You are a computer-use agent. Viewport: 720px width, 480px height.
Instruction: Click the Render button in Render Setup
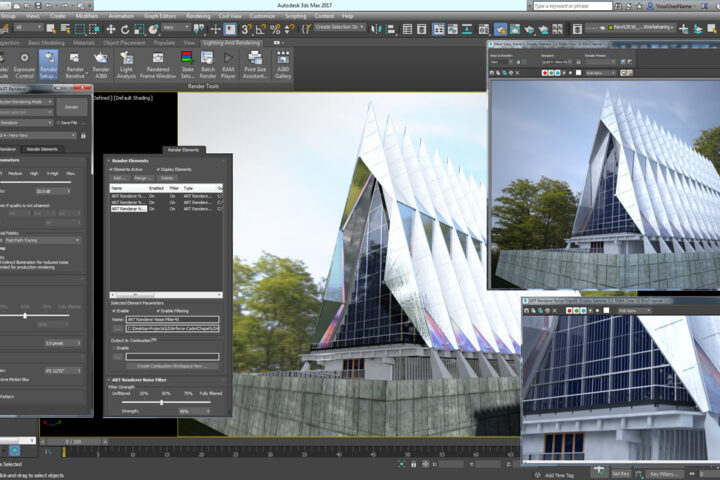pyautogui.click(x=71, y=107)
